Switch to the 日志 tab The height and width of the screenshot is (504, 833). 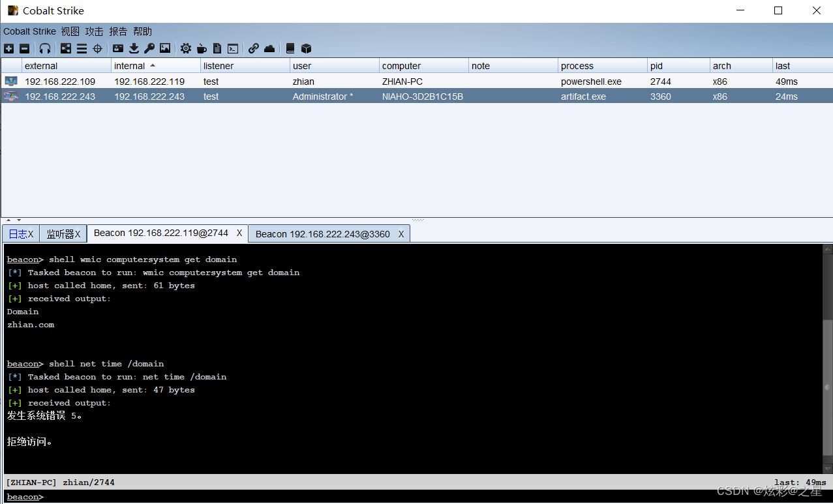18,234
